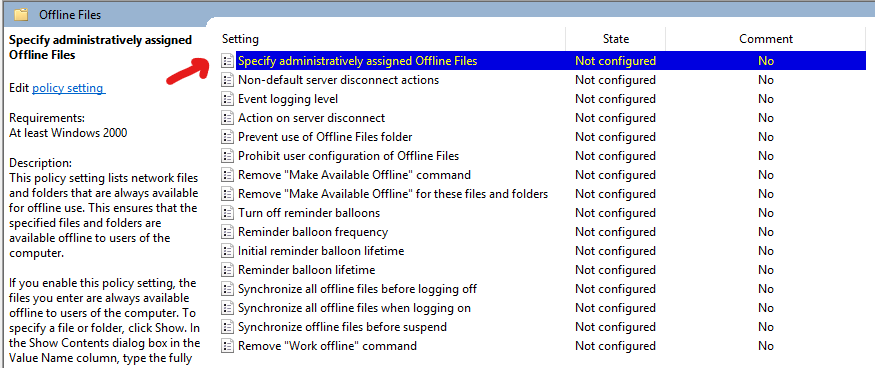875x368 pixels.
Task: Click icon for "Make Available Offline" for these files row
Action: 227,194
